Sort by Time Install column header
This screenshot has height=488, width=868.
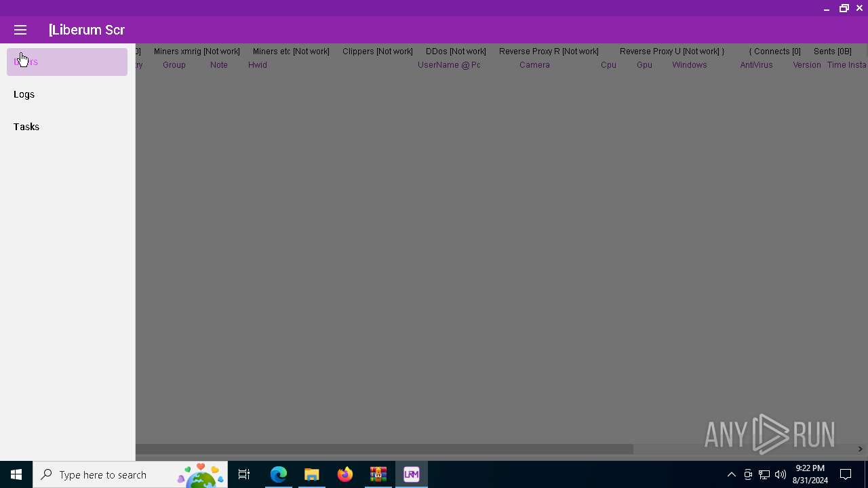(x=847, y=65)
